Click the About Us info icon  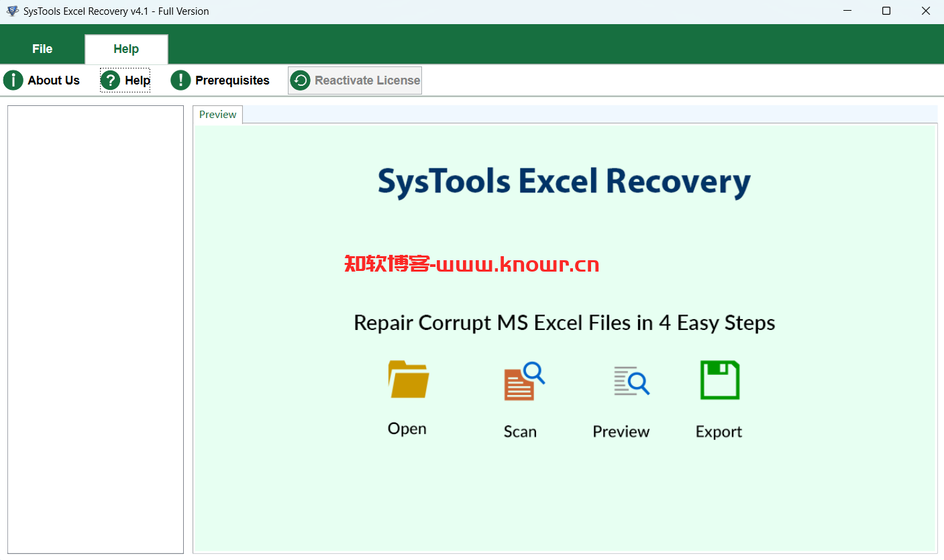click(x=13, y=80)
